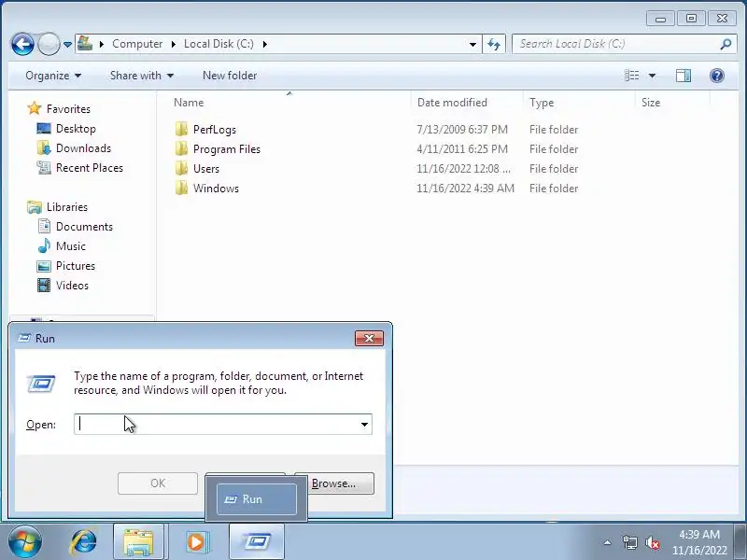Open the address bar history dropdown
Image resolution: width=747 pixels, height=560 pixels.
pyautogui.click(x=472, y=44)
